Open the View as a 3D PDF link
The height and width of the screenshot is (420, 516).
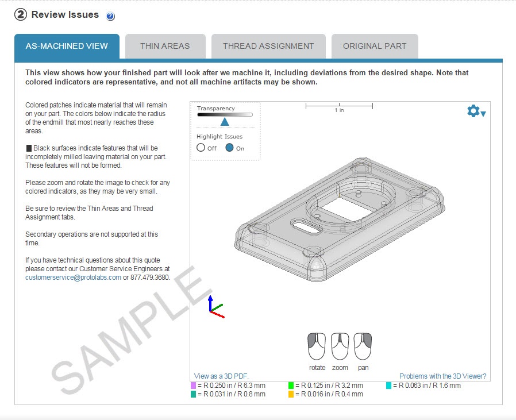(221, 376)
